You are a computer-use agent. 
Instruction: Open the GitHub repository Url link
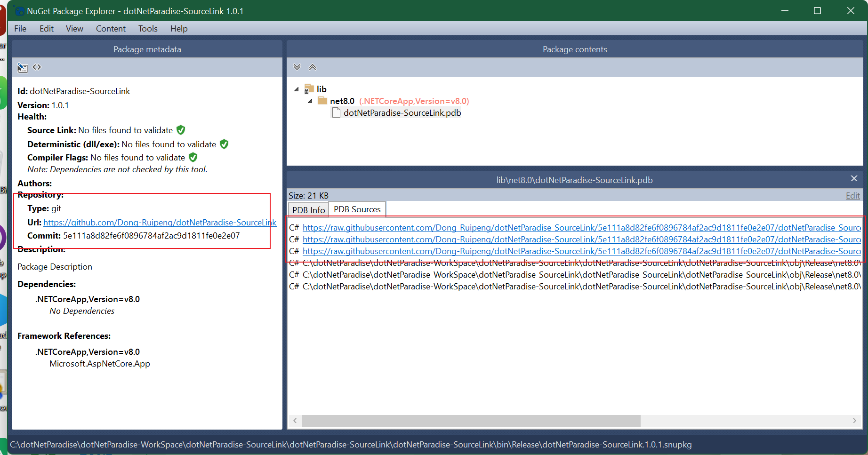(x=160, y=223)
